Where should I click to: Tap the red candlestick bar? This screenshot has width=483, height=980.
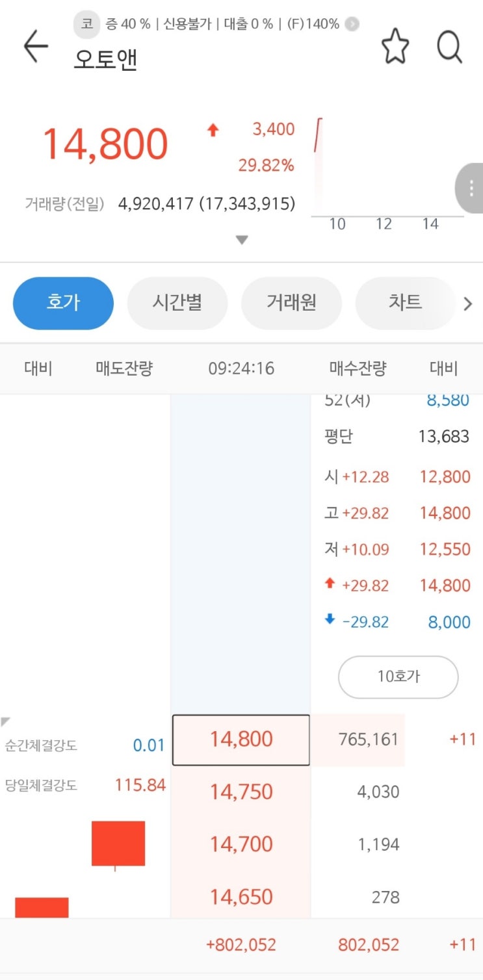pyautogui.click(x=118, y=844)
